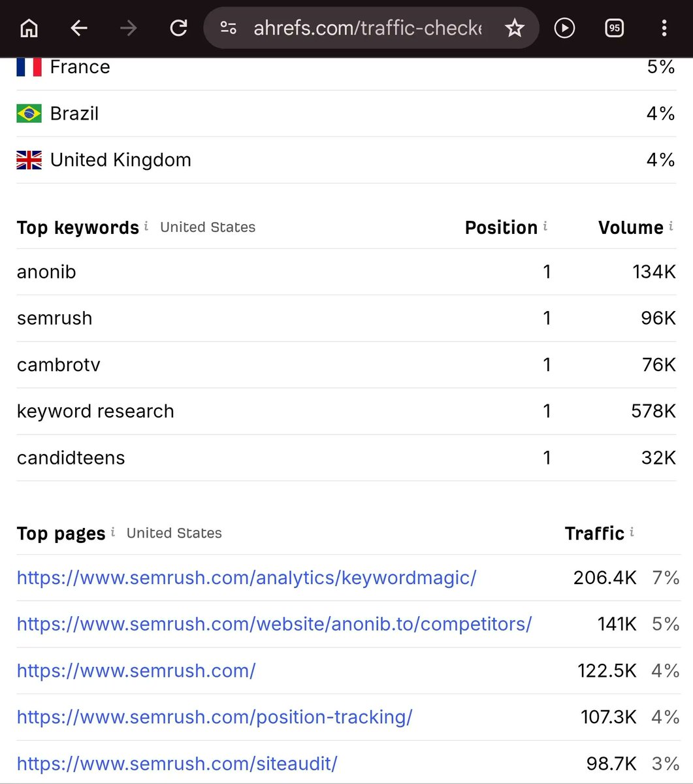Reload the page with refresh icon
The width and height of the screenshot is (693, 784).
pyautogui.click(x=178, y=28)
